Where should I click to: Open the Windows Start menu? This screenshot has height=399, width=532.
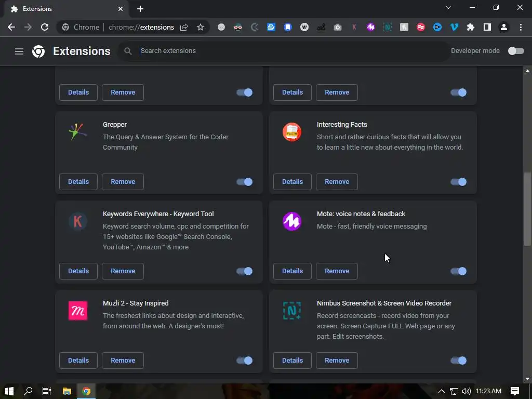(x=9, y=391)
